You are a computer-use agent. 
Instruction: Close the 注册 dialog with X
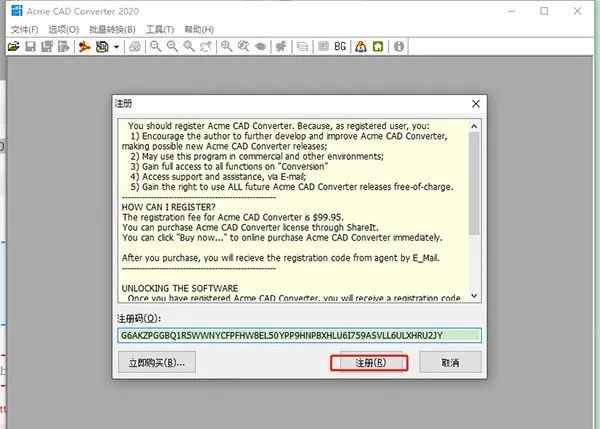pos(476,104)
